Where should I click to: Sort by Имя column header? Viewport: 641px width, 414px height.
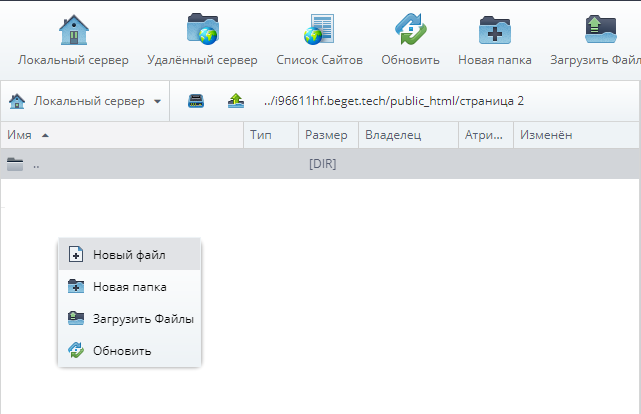122,135
